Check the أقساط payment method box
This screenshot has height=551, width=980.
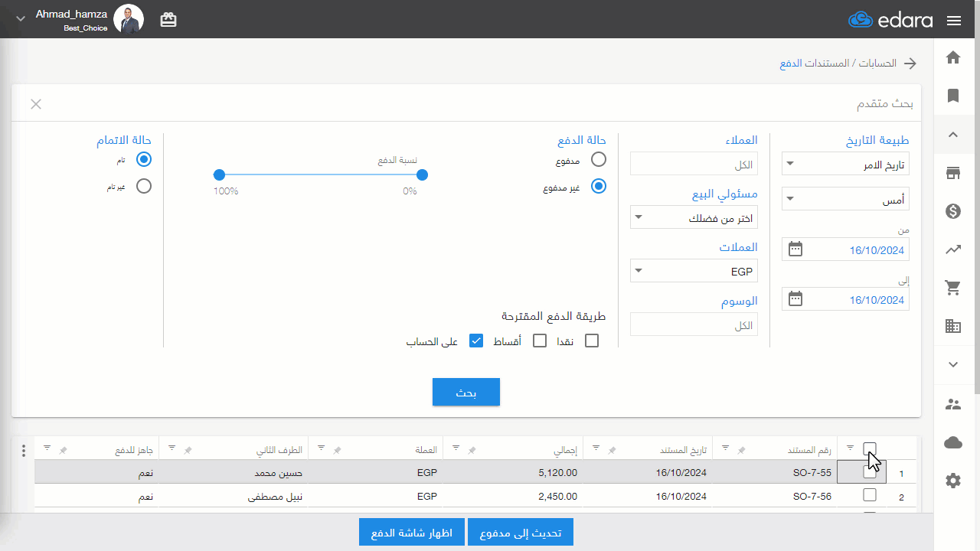pos(540,341)
